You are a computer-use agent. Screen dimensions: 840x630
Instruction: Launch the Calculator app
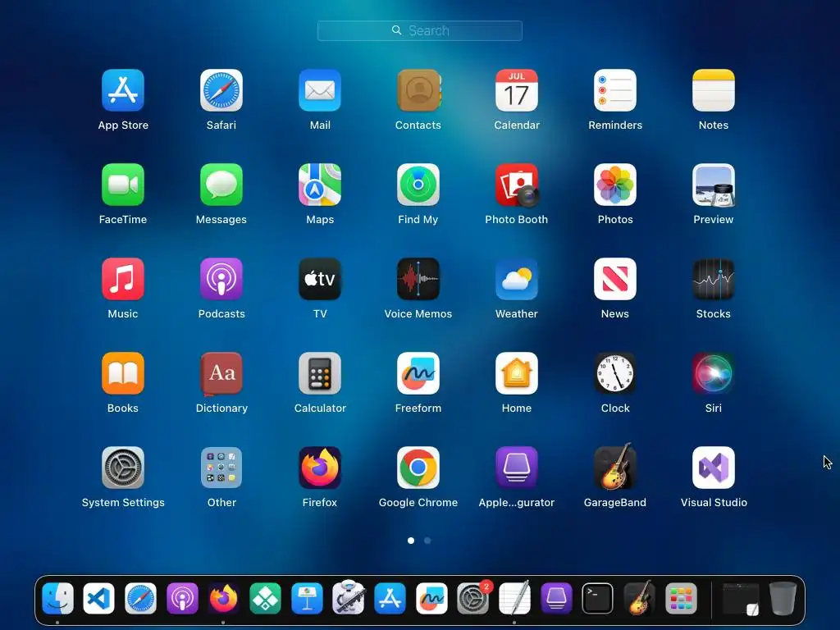tap(320, 373)
